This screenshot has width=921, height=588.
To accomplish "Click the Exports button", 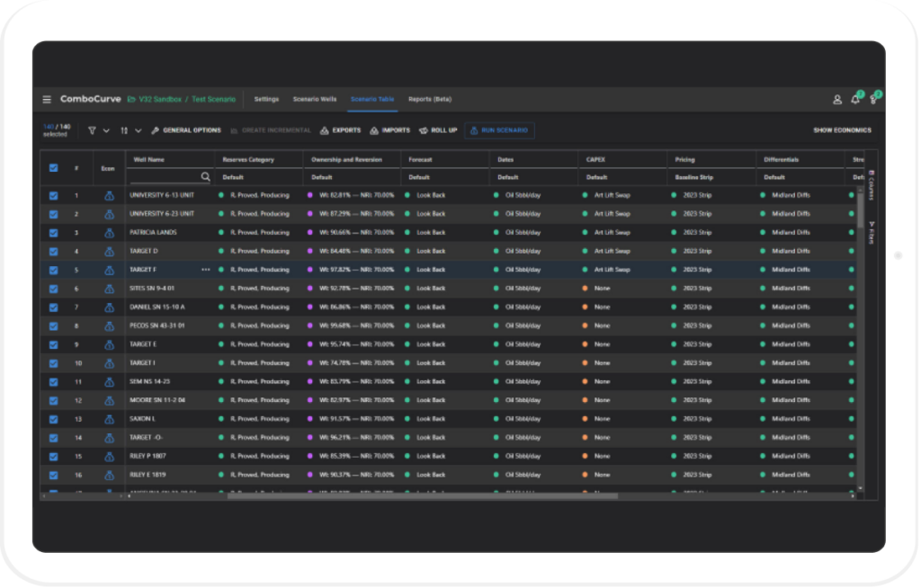I will [x=341, y=130].
